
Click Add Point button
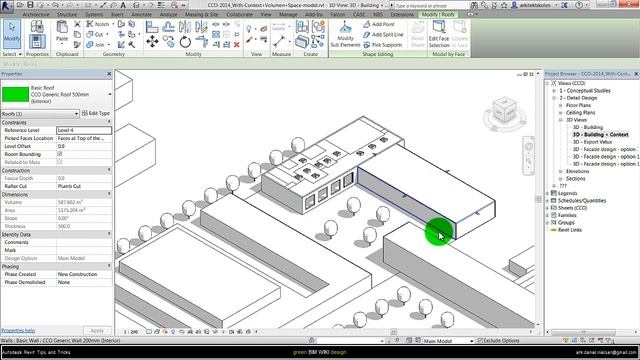click(379, 24)
